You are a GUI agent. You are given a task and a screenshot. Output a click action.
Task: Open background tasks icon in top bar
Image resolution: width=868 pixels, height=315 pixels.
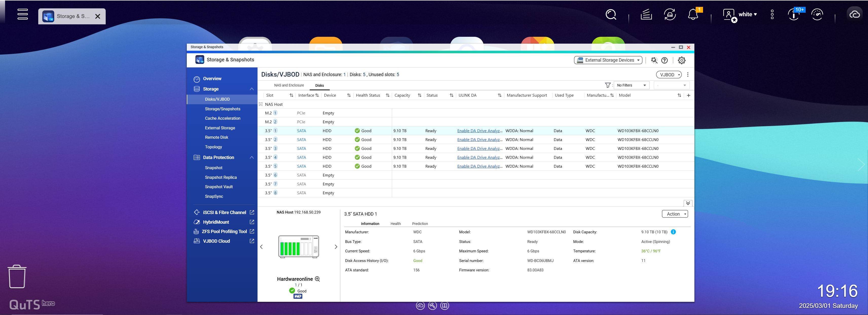[646, 14]
